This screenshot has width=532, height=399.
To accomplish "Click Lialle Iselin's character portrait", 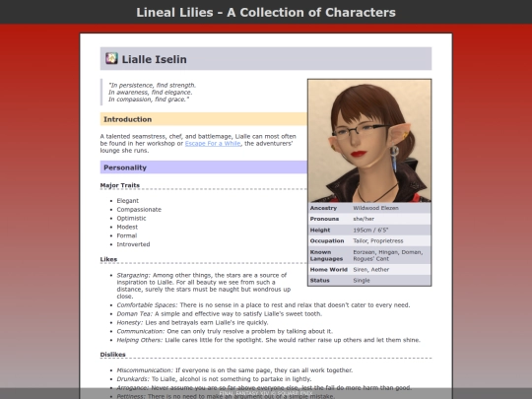I will tap(369, 141).
